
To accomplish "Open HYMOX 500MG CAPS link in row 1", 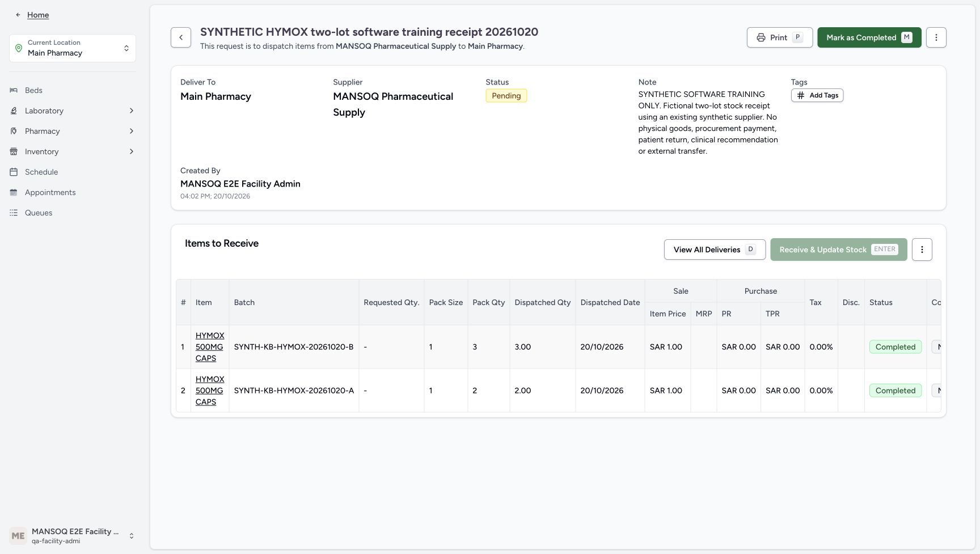I will pos(210,347).
